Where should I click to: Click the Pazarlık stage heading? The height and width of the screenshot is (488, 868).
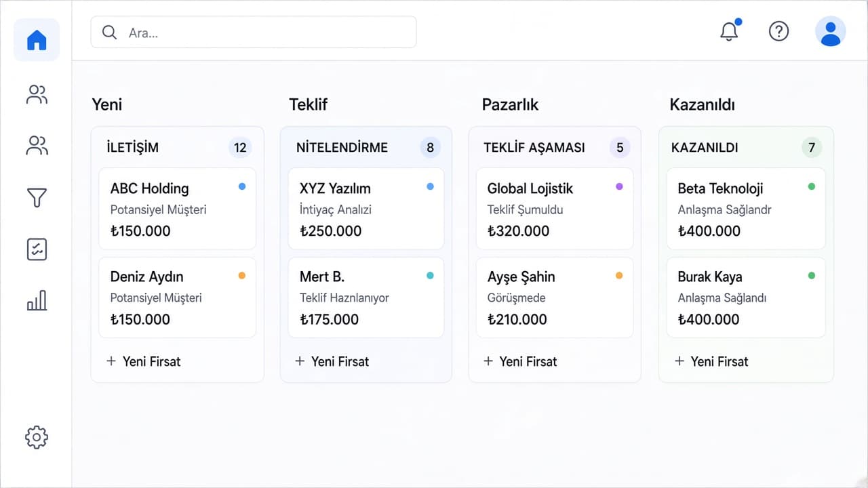tap(510, 104)
